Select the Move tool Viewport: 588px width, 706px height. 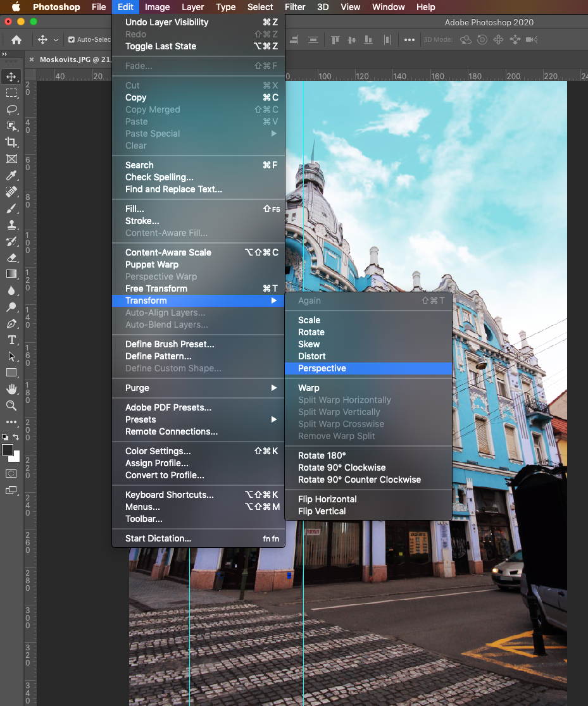click(x=11, y=77)
